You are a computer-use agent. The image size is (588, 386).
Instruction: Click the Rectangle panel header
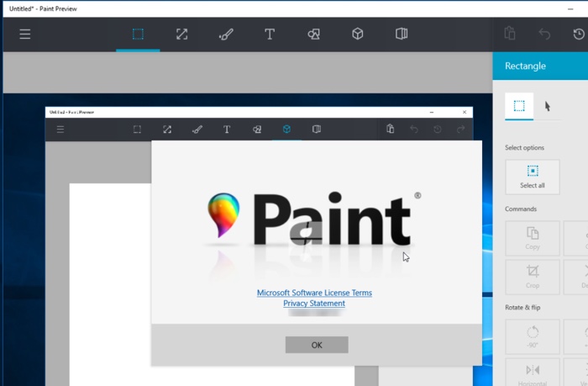tap(540, 66)
